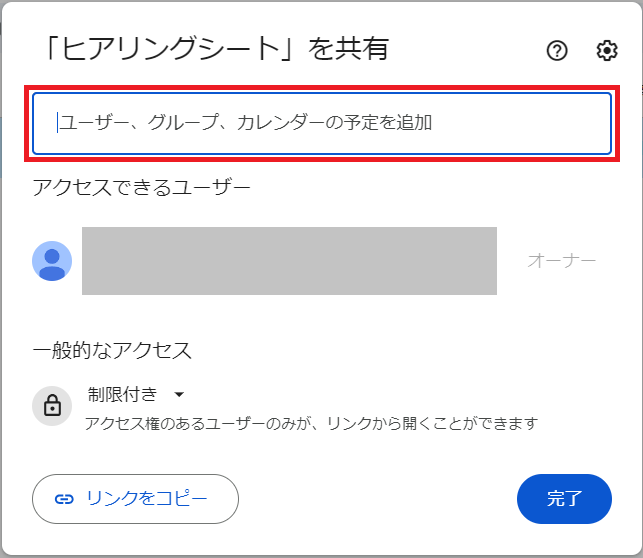Viewport: 643px width, 558px height.
Task: Click the access description text below 制限付き
Action: point(312,423)
